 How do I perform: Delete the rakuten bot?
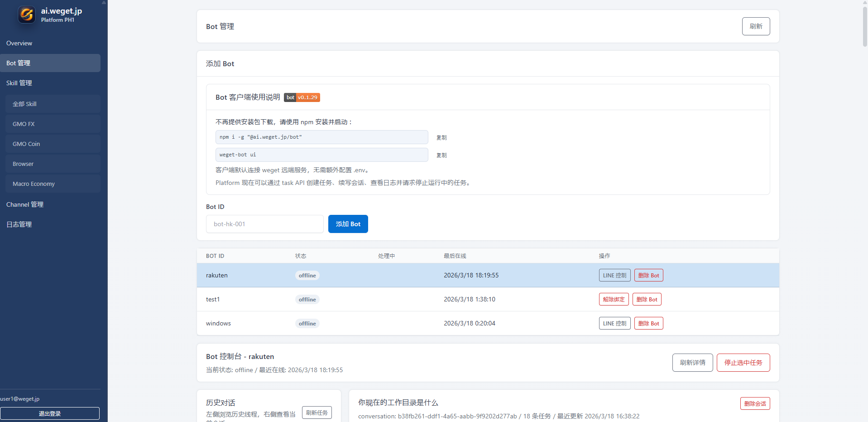[648, 275]
